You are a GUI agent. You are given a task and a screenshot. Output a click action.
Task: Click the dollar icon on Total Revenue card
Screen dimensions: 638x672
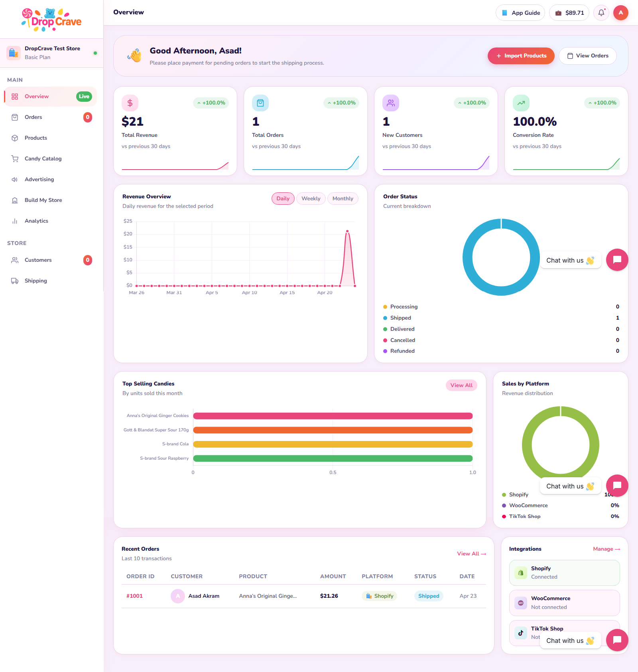click(x=130, y=103)
